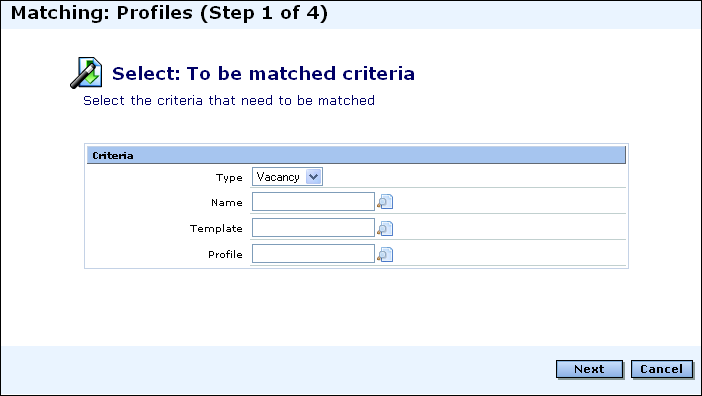The height and width of the screenshot is (396, 702).
Task: Focus the Template text field
Action: click(313, 228)
